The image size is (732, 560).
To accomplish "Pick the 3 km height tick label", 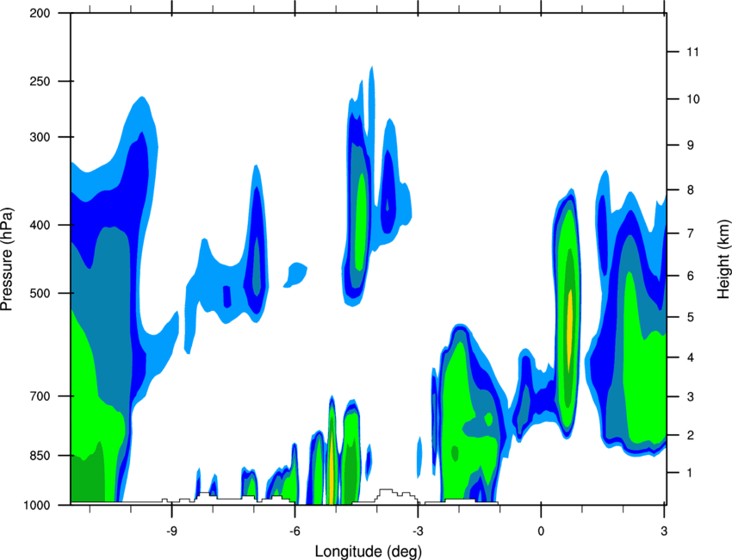I will [x=690, y=397].
